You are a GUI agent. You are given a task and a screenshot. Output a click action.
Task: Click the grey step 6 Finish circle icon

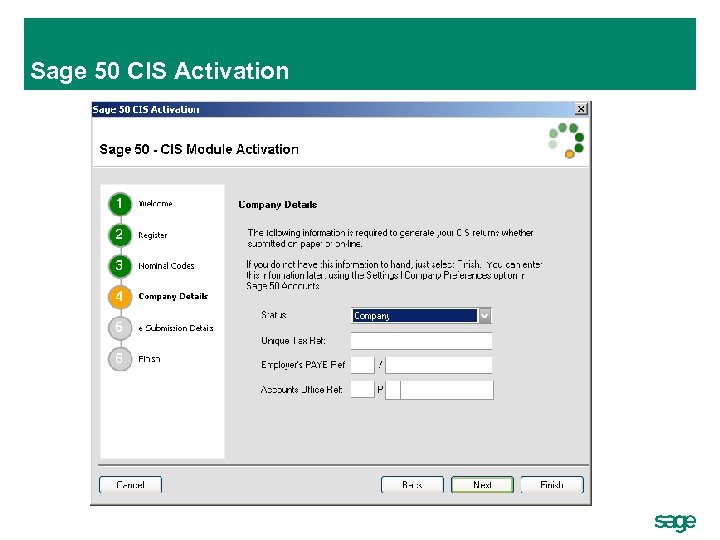[120, 359]
